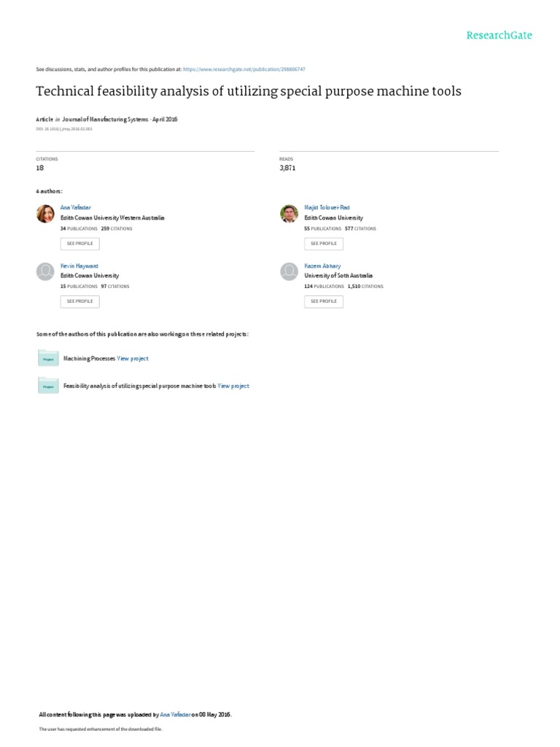Click See Profile under Ana Vafadar
The height and width of the screenshot is (747, 560).
click(80, 244)
